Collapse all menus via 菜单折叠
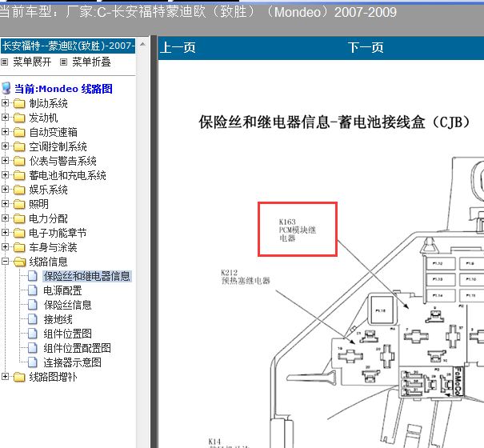This screenshot has width=484, height=448. 91,62
